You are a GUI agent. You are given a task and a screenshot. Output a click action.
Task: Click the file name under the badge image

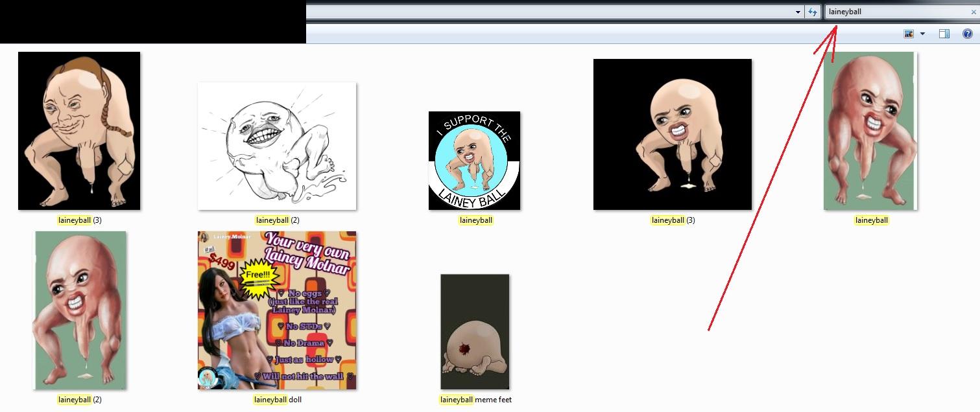tap(475, 220)
